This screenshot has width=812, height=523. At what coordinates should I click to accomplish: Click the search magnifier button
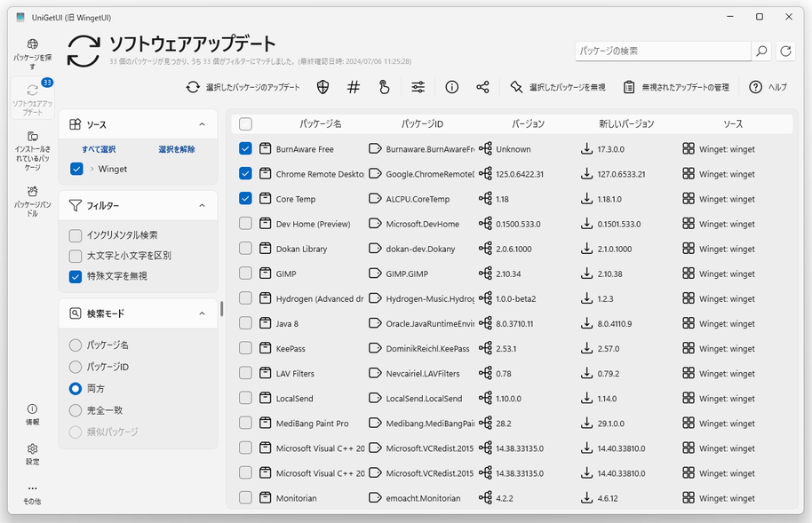(761, 51)
